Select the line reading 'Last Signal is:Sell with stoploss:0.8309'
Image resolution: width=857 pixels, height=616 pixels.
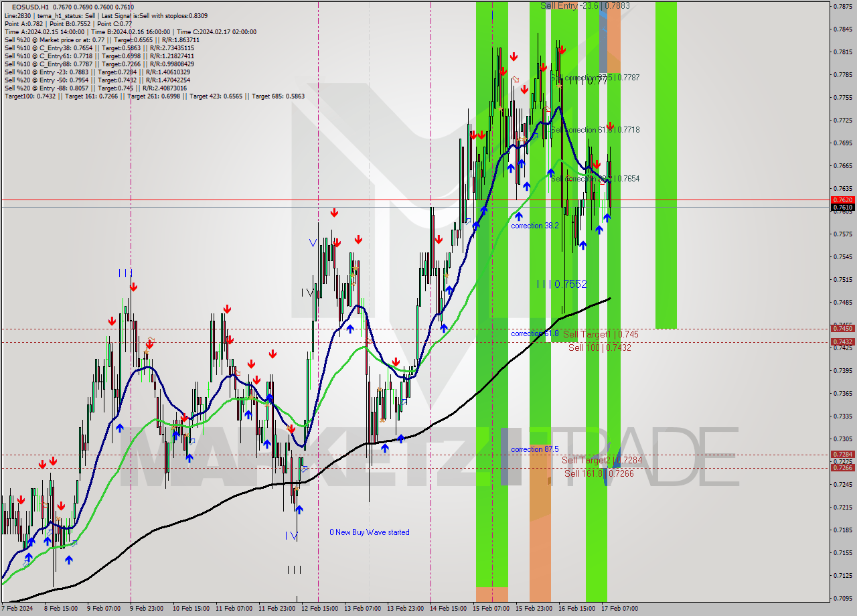153,15
